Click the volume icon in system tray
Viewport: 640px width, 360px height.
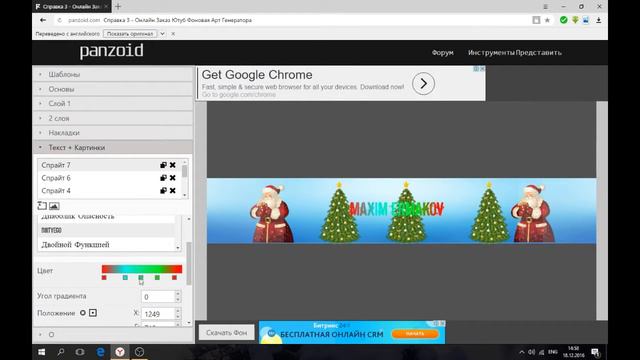pyautogui.click(x=531, y=352)
